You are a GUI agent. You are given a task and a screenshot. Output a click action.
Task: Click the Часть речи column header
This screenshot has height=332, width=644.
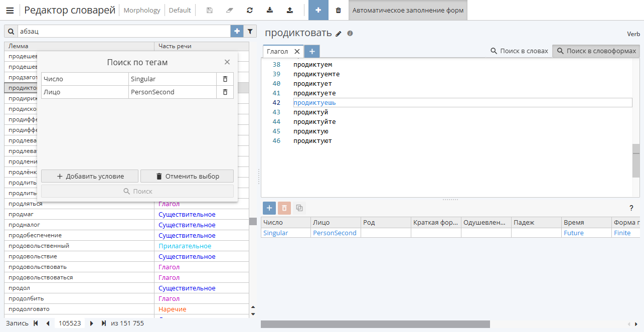point(201,46)
